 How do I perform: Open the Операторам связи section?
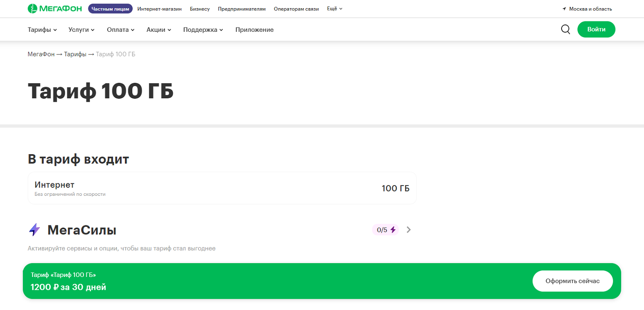click(x=296, y=9)
